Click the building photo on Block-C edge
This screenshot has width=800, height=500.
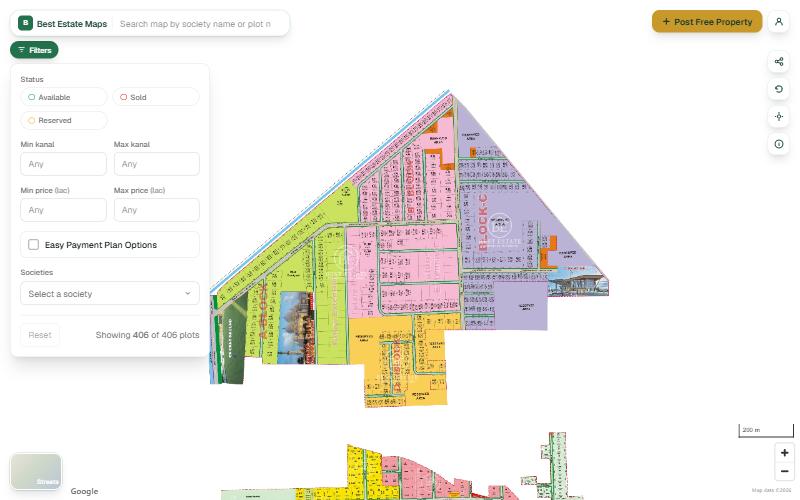[x=578, y=282]
